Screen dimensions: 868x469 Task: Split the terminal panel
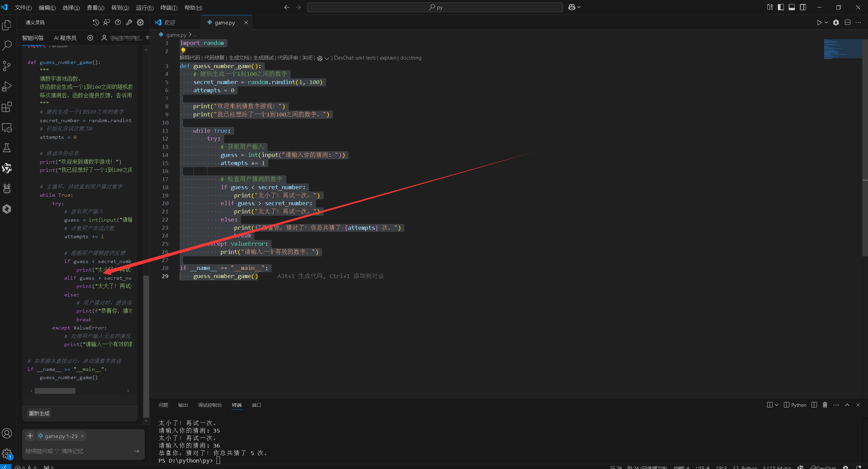click(814, 405)
